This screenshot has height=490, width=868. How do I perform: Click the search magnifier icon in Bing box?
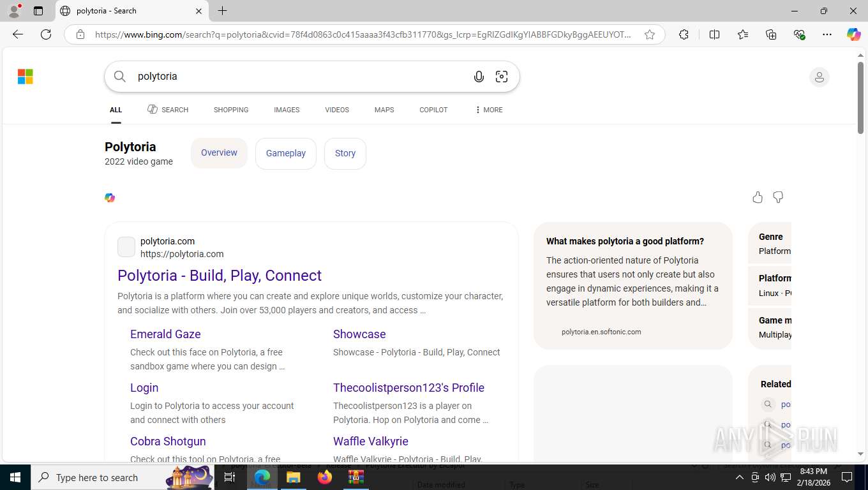[120, 77]
